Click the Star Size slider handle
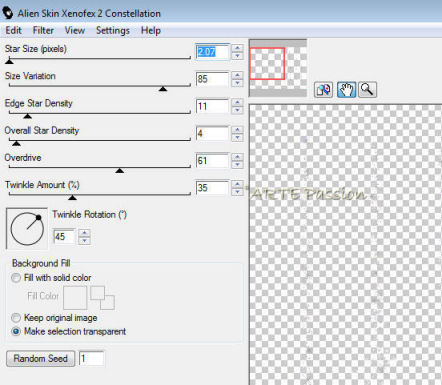Viewport: 442px width, 385px height. click(x=9, y=61)
